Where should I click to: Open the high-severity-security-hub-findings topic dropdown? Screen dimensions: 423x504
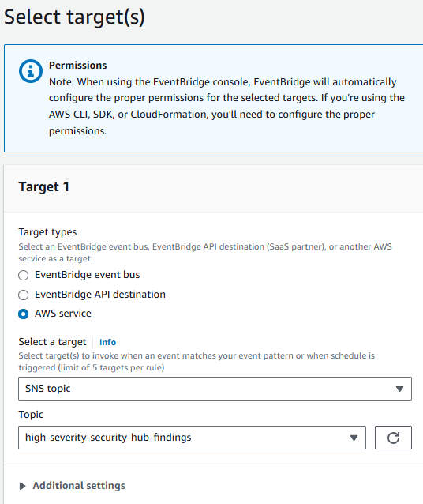192,438
